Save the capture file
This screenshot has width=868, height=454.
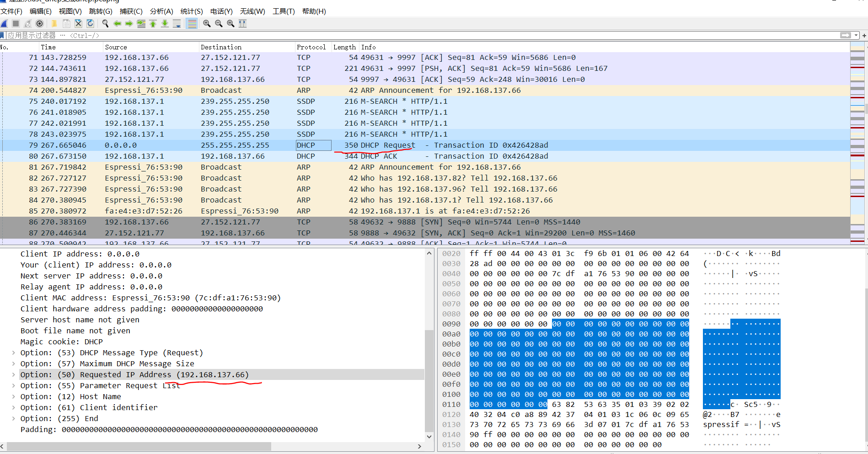[x=66, y=24]
